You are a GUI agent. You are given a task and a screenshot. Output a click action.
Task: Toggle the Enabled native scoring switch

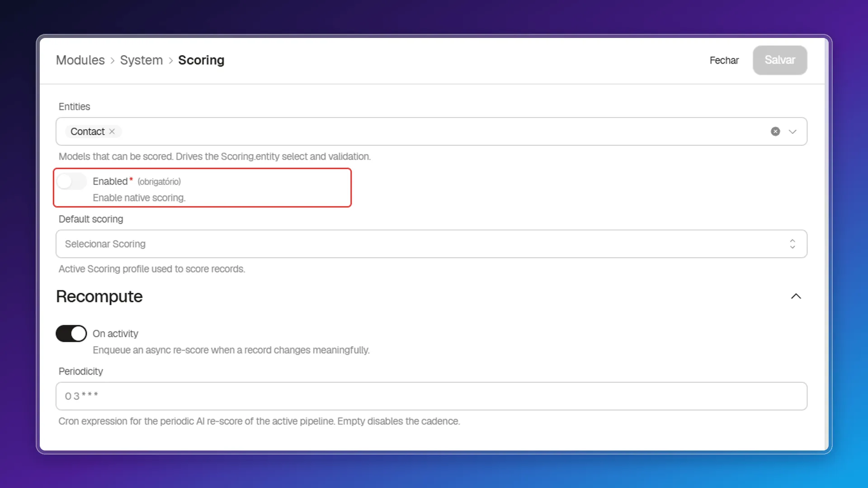(x=71, y=182)
